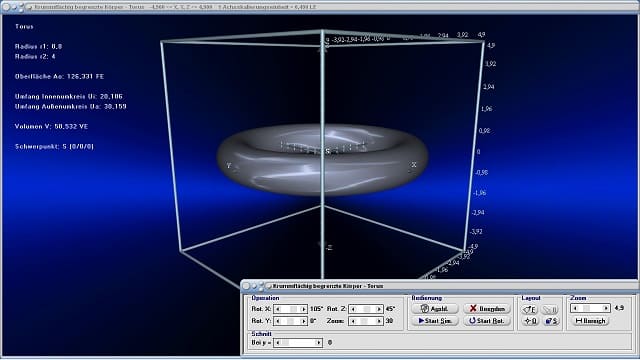Click the Rot. Z slider thumb
This screenshot has width=640, height=360.
367,309
